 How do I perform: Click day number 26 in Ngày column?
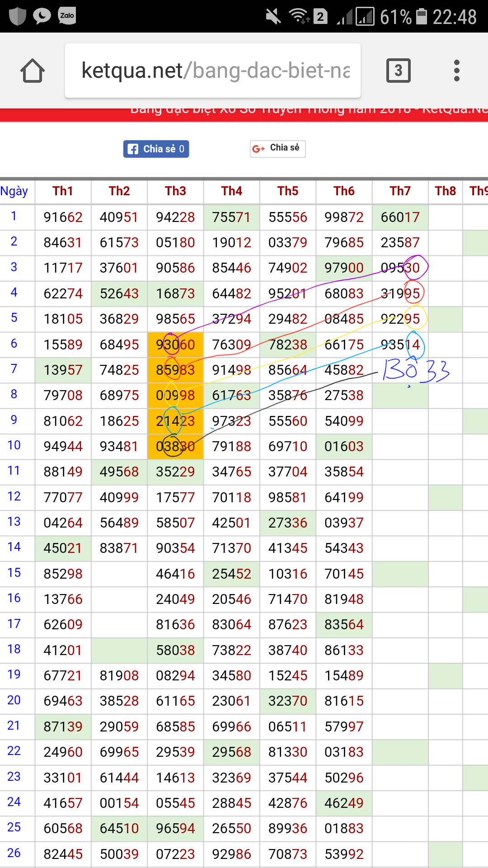tap(14, 853)
